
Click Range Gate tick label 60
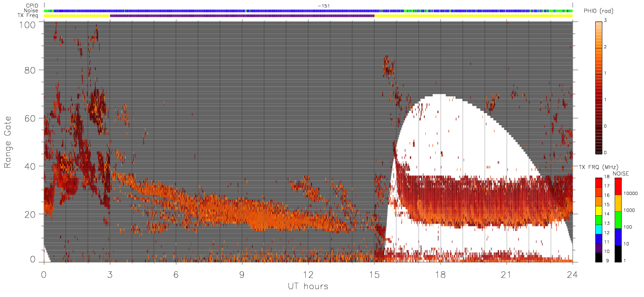(x=31, y=118)
